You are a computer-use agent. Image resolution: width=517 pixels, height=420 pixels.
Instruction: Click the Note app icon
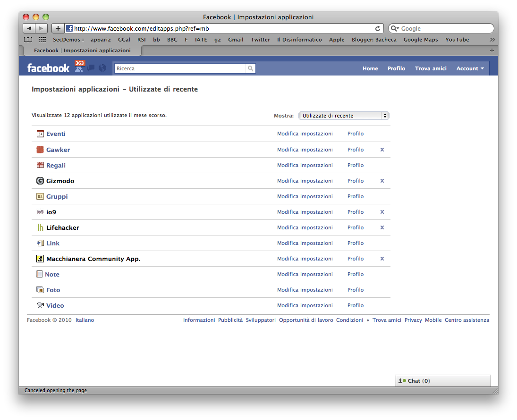point(39,274)
